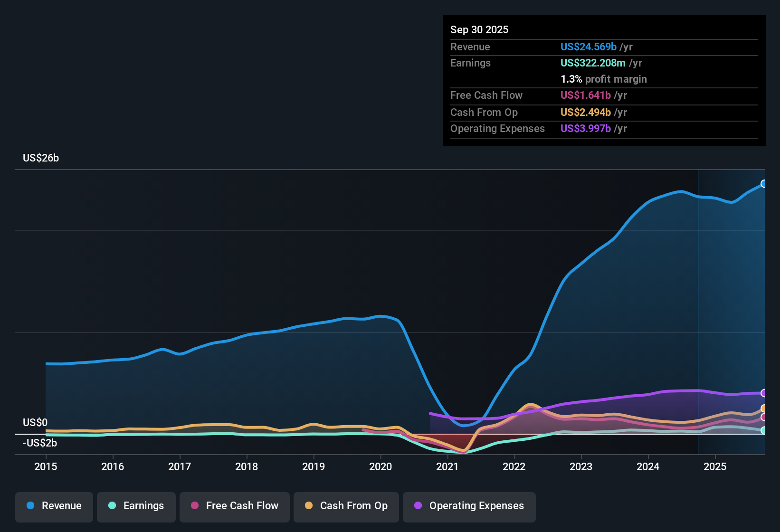Select the Operating Expenses endpoint marker
Image resolution: width=780 pixels, height=532 pixels.
coord(764,393)
